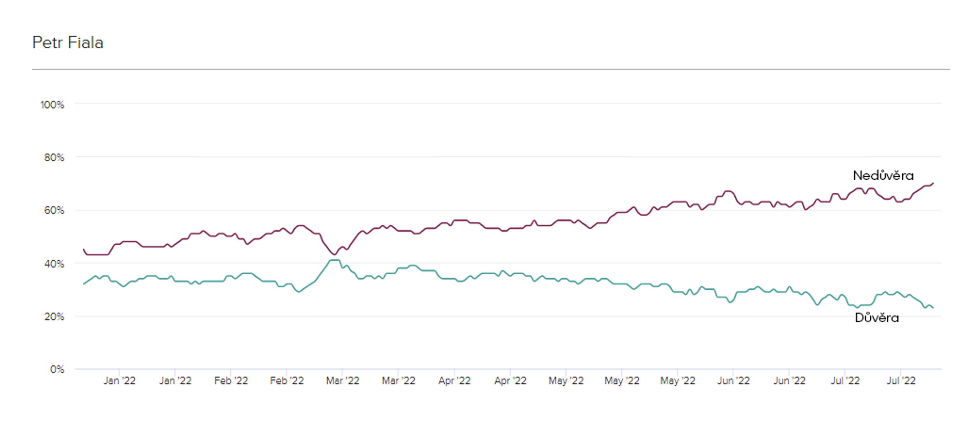
Task: Click the Petr Fiala chart title
Action: [68, 42]
